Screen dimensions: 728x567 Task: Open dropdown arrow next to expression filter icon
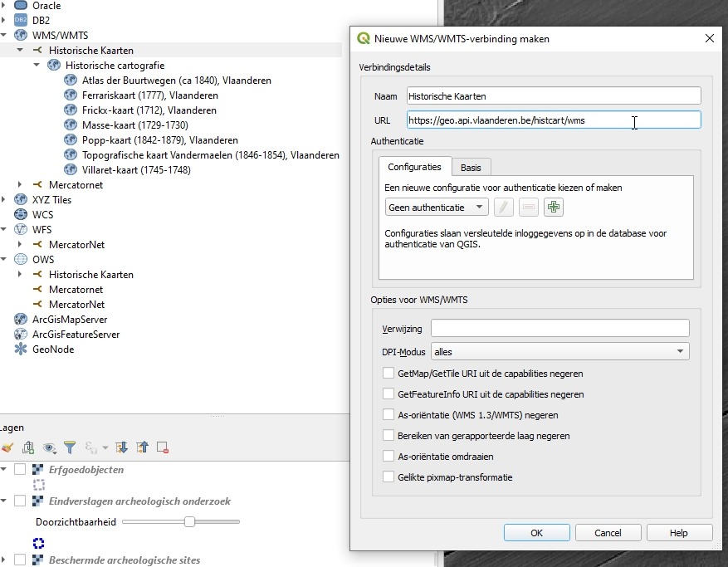coord(105,447)
